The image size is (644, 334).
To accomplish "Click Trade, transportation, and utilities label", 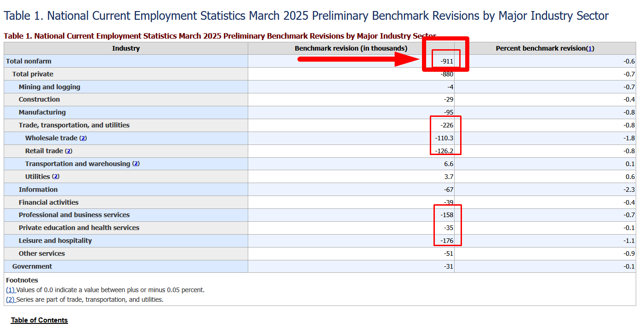I will pyautogui.click(x=74, y=125).
